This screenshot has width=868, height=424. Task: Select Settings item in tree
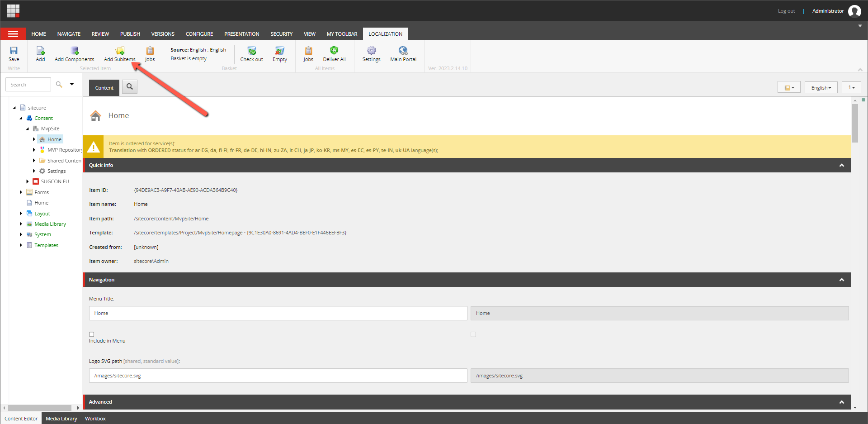(57, 171)
